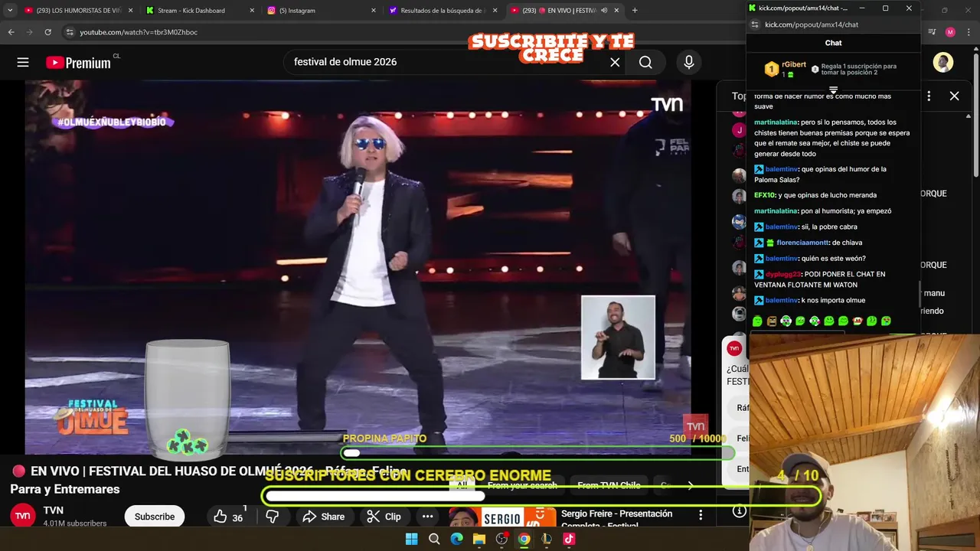Image resolution: width=980 pixels, height=551 pixels.
Task: Open Microsoft Edge from taskbar
Action: (456, 539)
